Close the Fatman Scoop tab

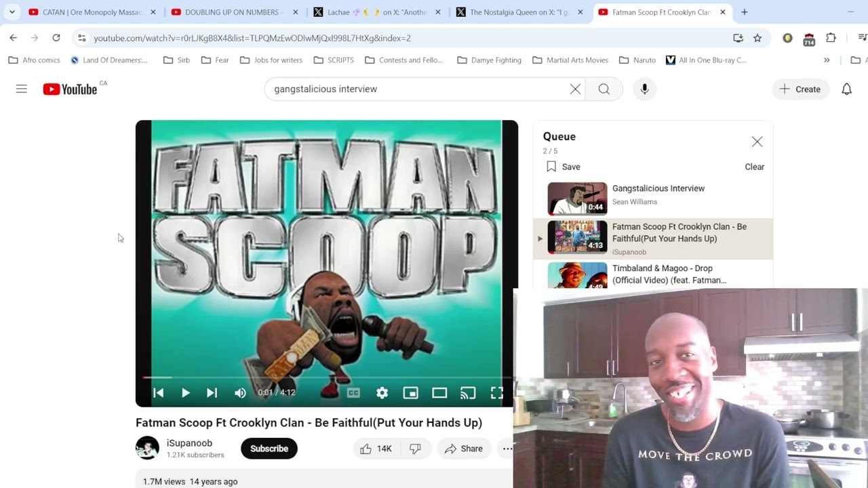coord(723,12)
